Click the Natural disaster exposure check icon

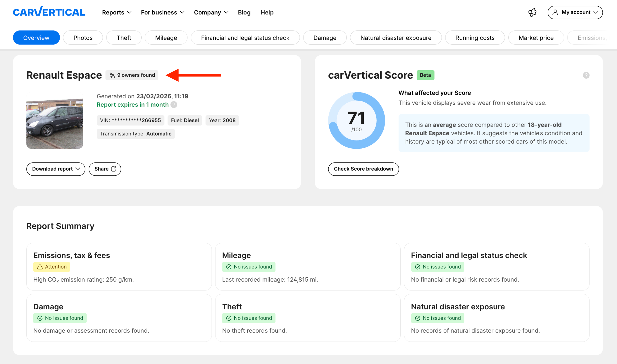[x=418, y=318]
